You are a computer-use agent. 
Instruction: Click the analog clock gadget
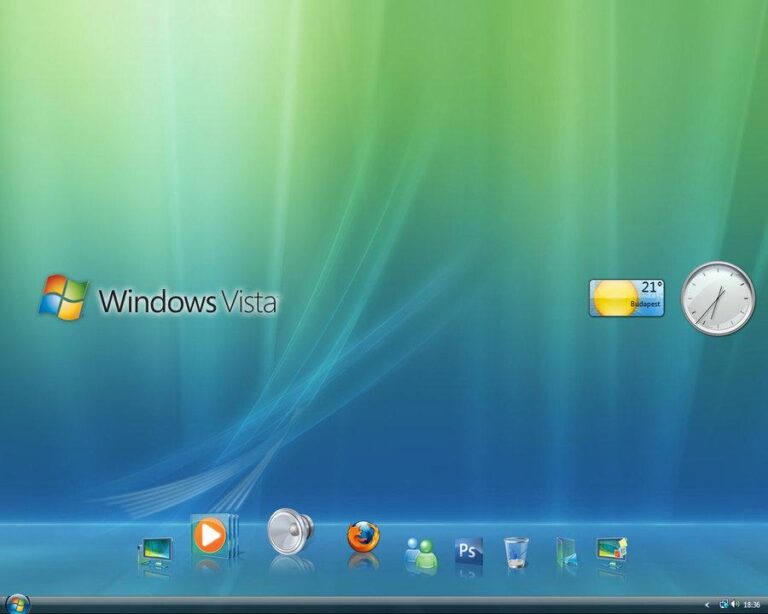[719, 299]
